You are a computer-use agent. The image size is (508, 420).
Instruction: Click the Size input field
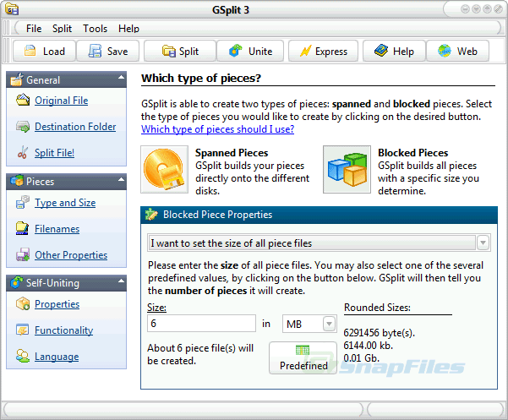pyautogui.click(x=201, y=323)
